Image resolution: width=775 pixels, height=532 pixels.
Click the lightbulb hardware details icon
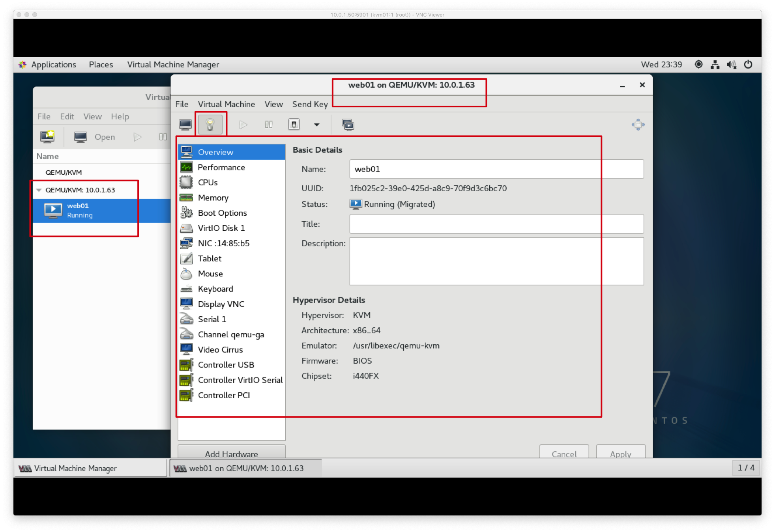click(210, 125)
